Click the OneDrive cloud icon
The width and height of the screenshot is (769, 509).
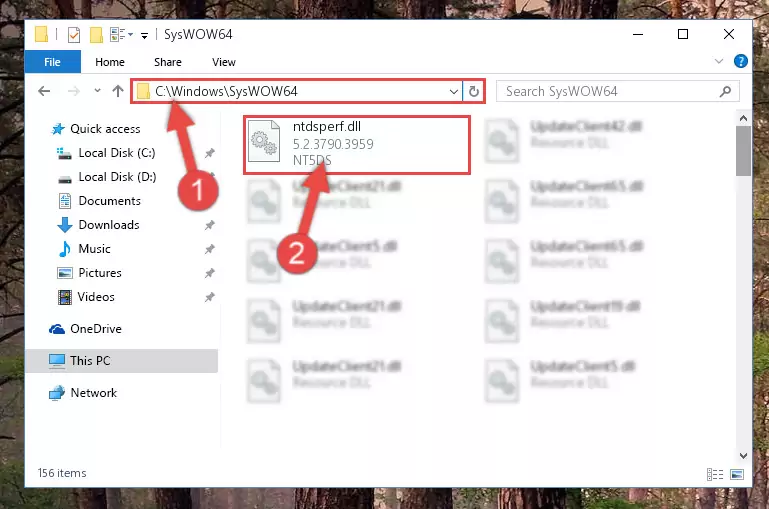click(57, 329)
